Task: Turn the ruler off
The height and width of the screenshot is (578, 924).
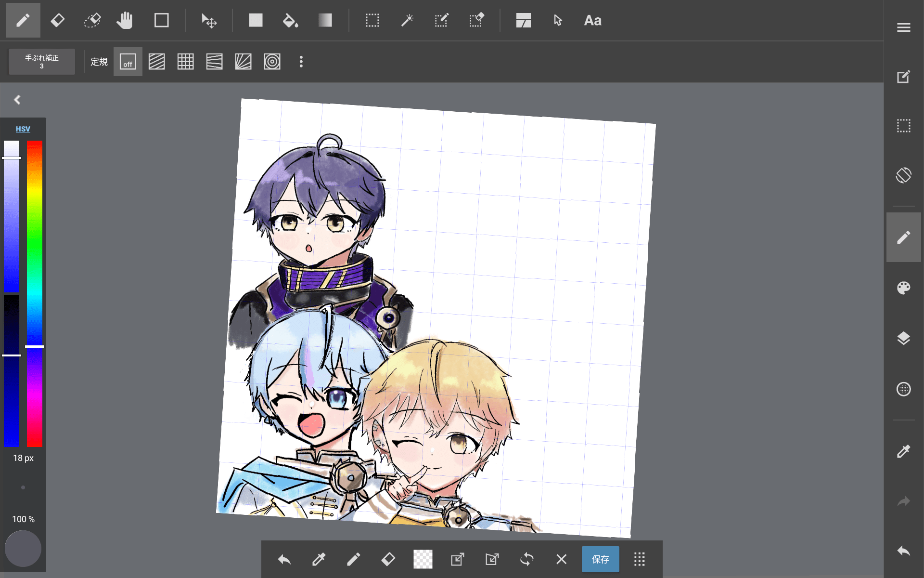Action: pos(128,62)
